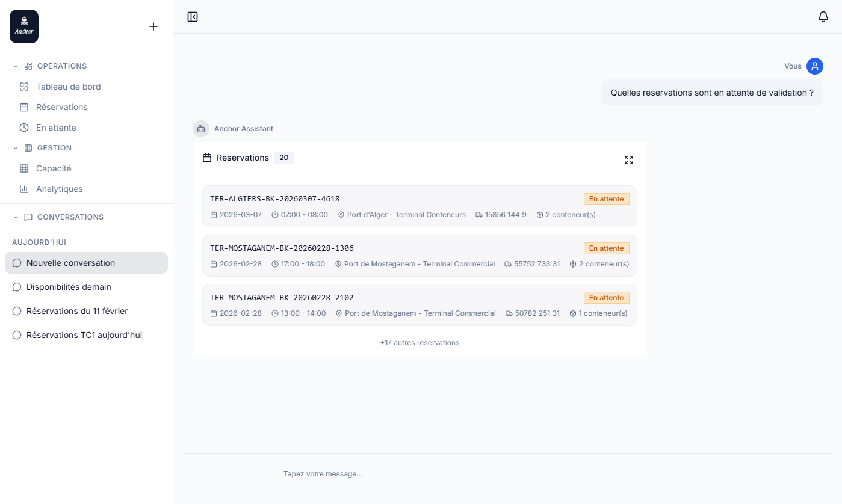Click the Anchor Assistant robot avatar
The width and height of the screenshot is (842, 504).
(x=201, y=129)
